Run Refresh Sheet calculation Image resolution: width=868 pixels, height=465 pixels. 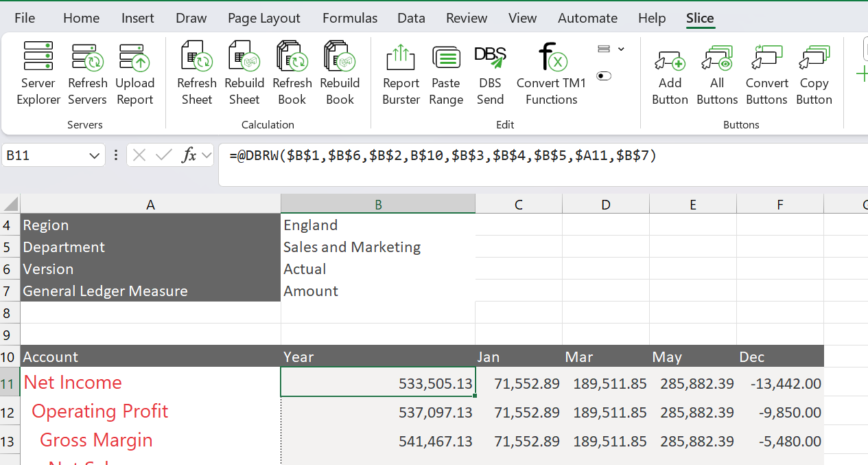[x=197, y=73]
